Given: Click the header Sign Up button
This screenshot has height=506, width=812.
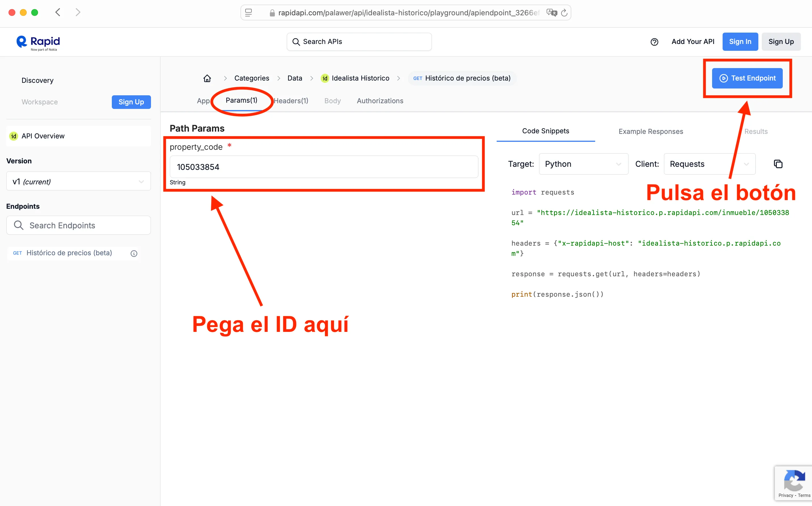Looking at the screenshot, I should [781, 42].
